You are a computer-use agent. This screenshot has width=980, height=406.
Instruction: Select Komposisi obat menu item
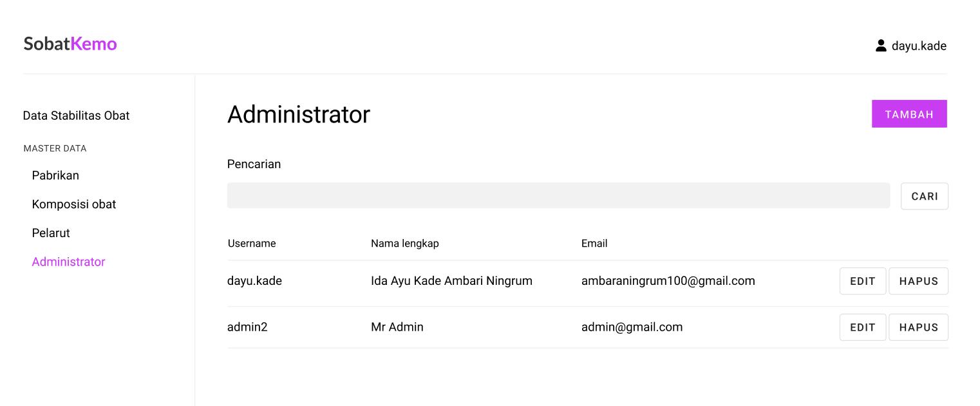[74, 204]
